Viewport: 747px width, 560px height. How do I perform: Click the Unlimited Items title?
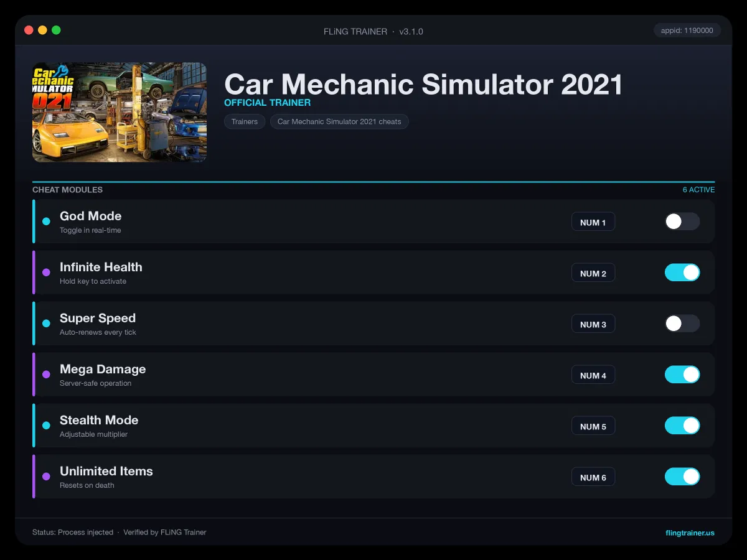click(106, 471)
